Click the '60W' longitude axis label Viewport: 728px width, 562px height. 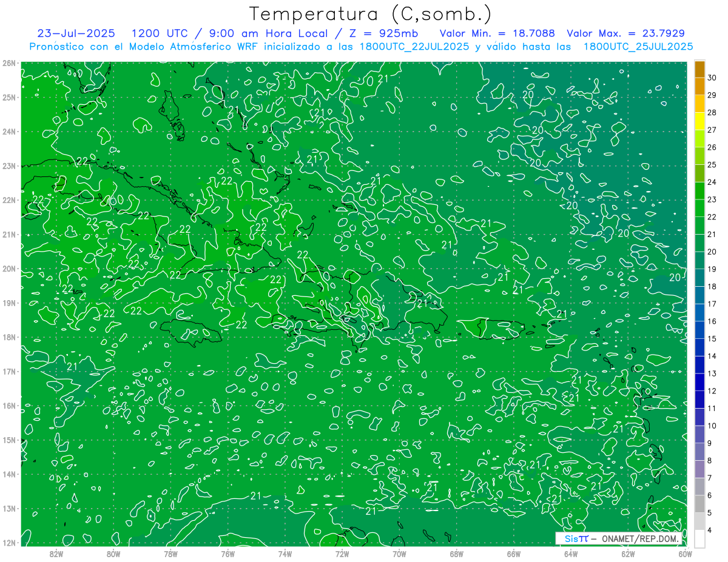click(685, 553)
